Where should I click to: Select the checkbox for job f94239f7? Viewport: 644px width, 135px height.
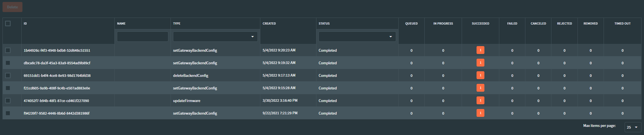click(x=8, y=113)
